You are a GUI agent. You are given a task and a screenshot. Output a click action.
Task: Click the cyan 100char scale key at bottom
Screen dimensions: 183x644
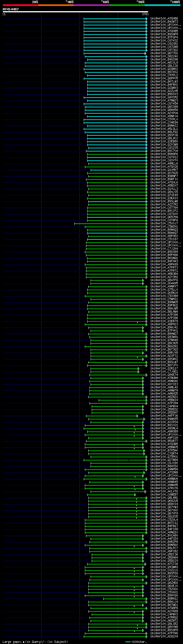pos(128,642)
